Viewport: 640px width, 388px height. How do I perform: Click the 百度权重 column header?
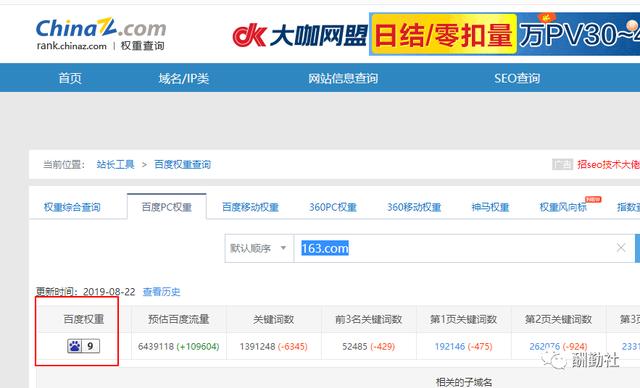(84, 319)
